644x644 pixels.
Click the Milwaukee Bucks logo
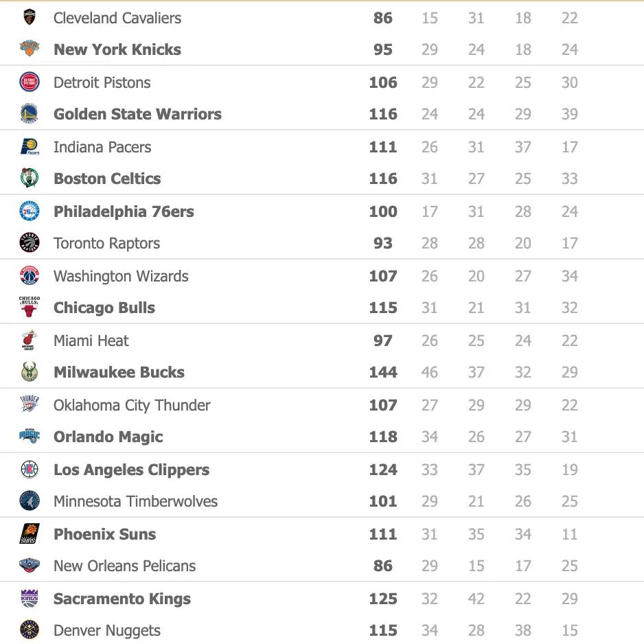coord(29,372)
